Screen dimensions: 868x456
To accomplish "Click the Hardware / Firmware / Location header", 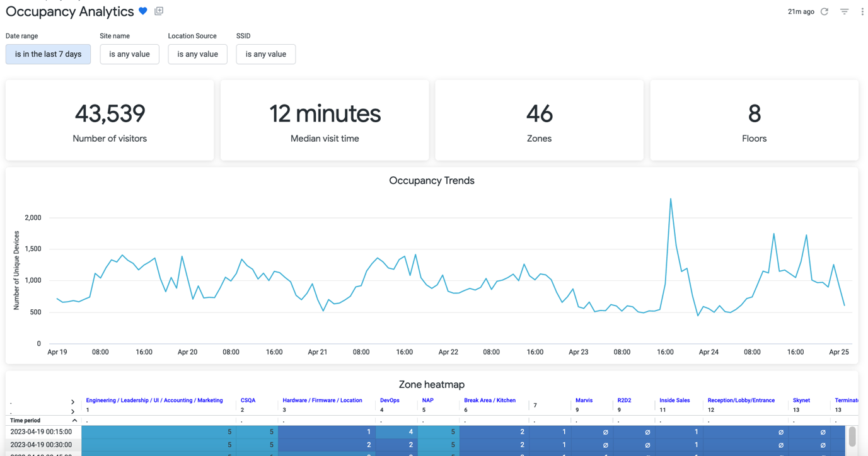I will pyautogui.click(x=322, y=401).
